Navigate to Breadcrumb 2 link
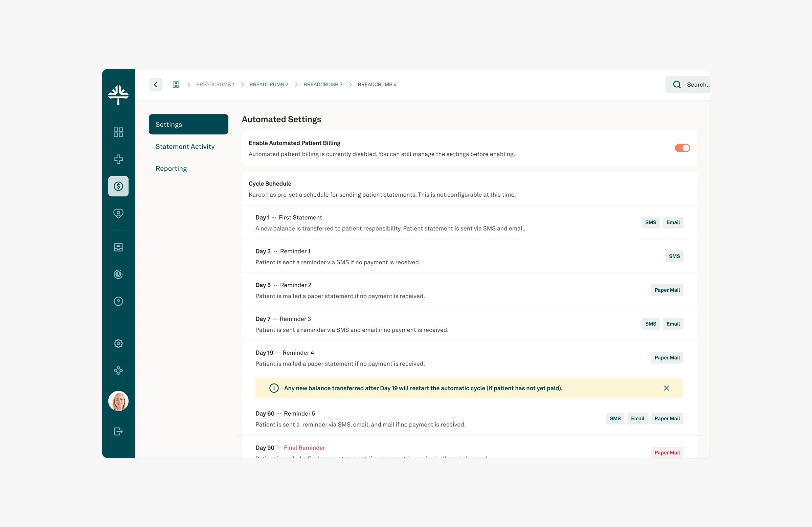 [269, 85]
